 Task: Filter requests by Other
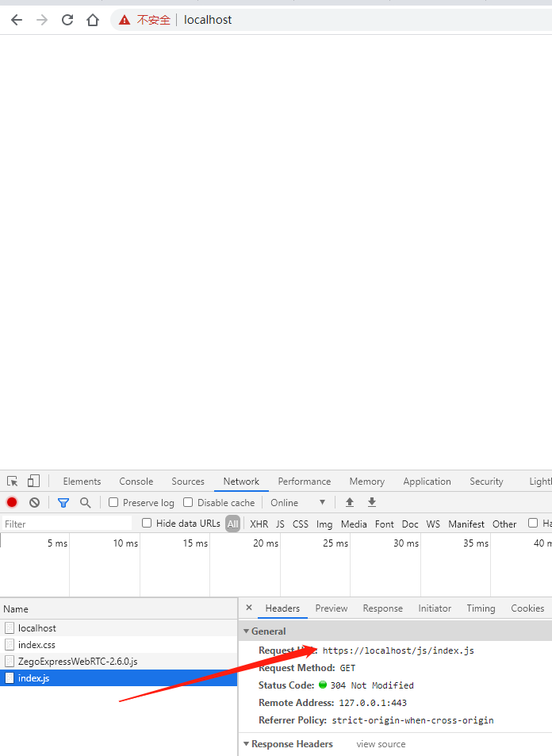pyautogui.click(x=504, y=524)
